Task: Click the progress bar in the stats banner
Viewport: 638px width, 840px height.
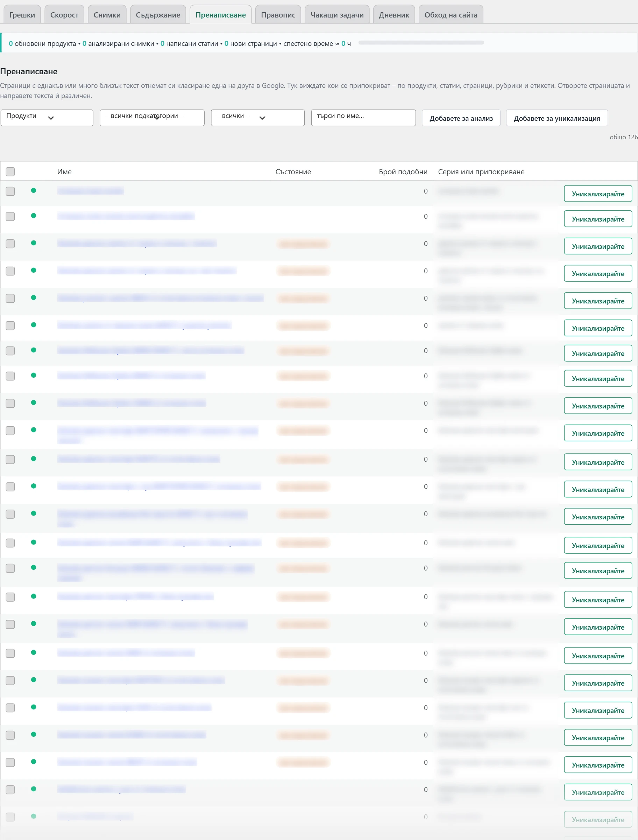Action: 421,43
